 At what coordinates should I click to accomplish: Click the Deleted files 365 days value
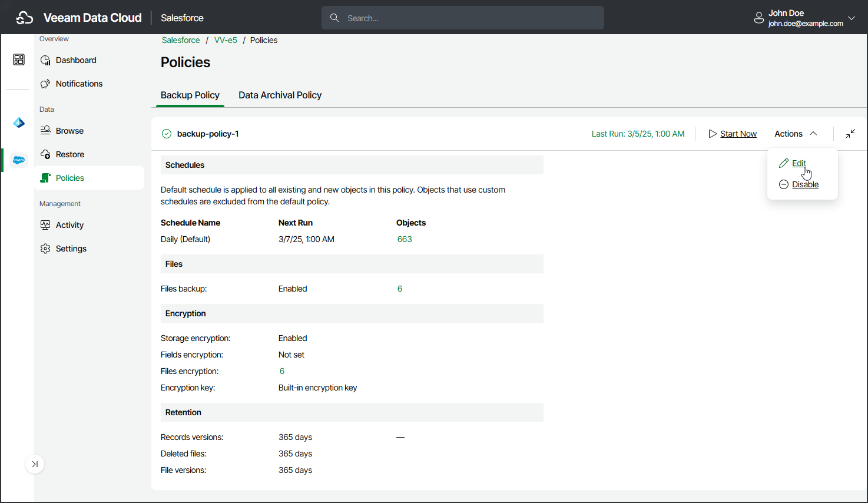click(x=295, y=454)
